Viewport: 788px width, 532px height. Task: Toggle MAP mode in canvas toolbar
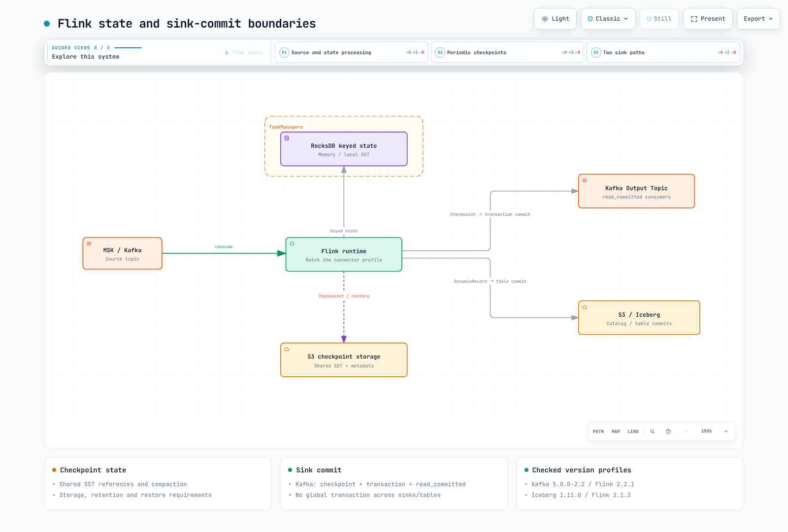(x=616, y=432)
